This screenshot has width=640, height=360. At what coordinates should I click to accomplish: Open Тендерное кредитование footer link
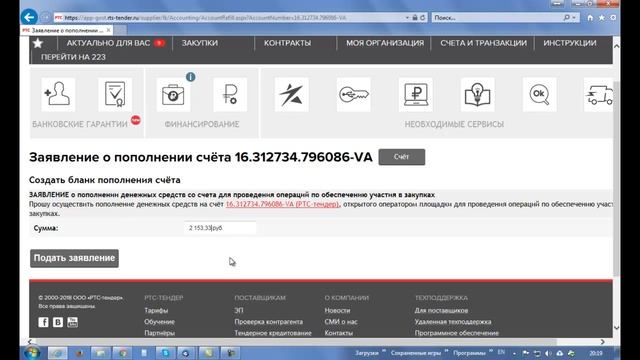coord(273,333)
